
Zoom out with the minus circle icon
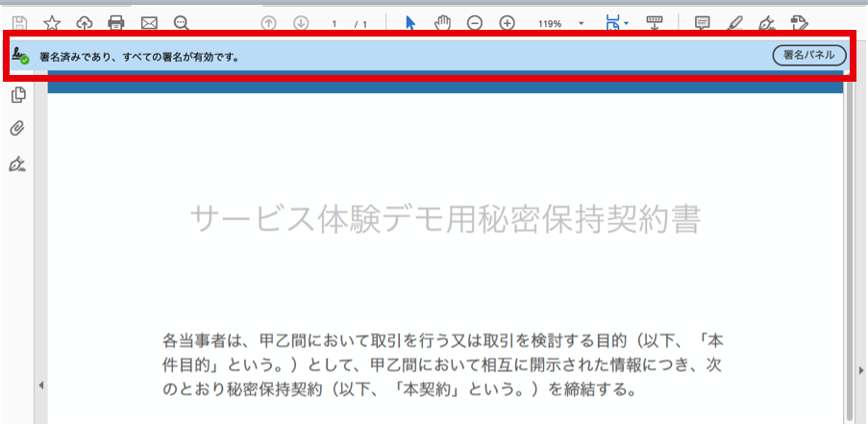[475, 23]
